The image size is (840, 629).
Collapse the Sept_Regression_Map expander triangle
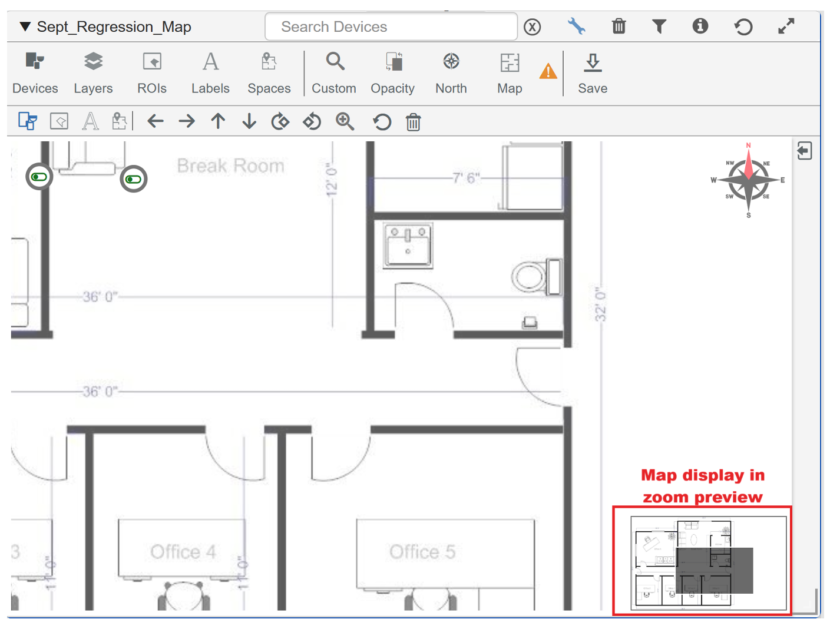point(25,27)
